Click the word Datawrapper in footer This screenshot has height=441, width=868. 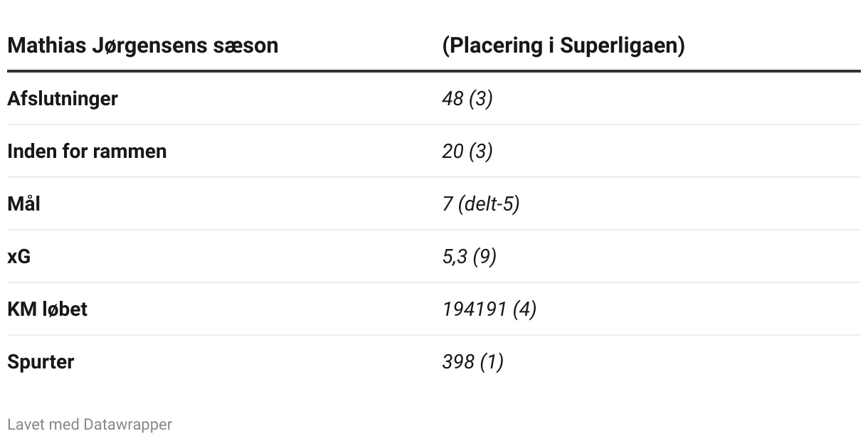[128, 425]
